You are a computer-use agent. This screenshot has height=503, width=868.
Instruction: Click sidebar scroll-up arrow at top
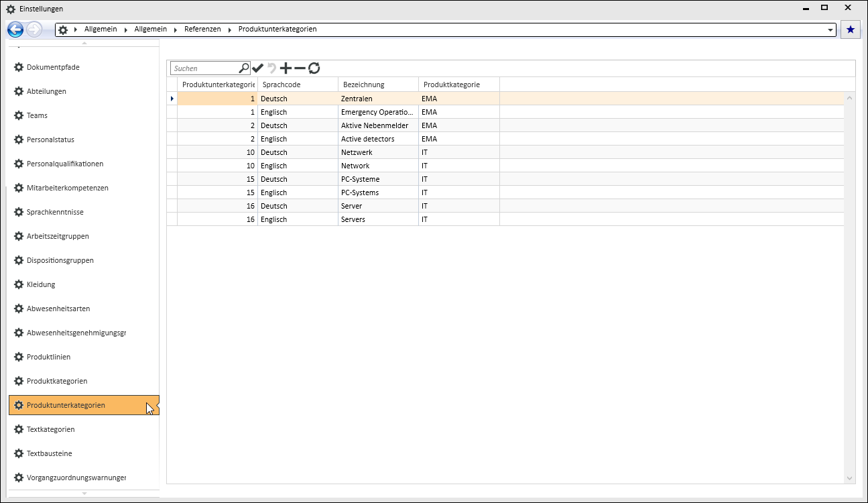(x=84, y=43)
